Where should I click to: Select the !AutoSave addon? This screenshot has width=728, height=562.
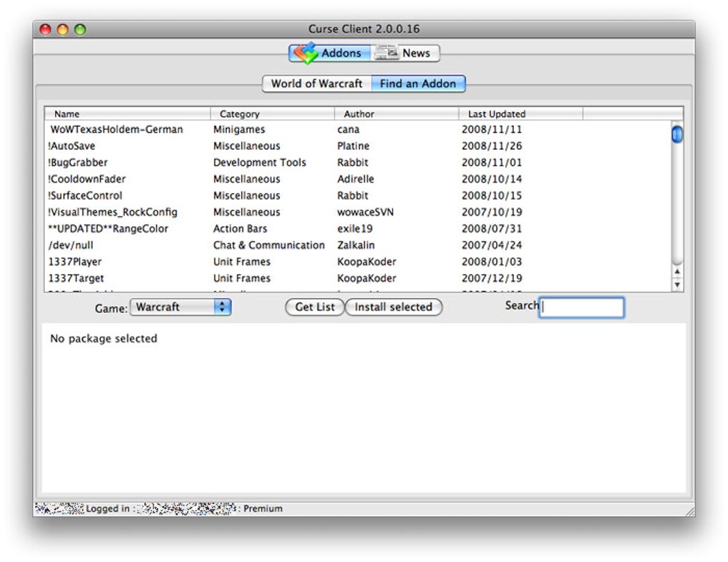(x=358, y=145)
